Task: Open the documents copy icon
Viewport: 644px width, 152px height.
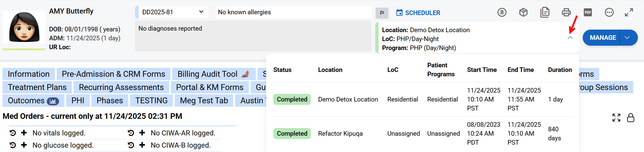Action: click(x=545, y=12)
